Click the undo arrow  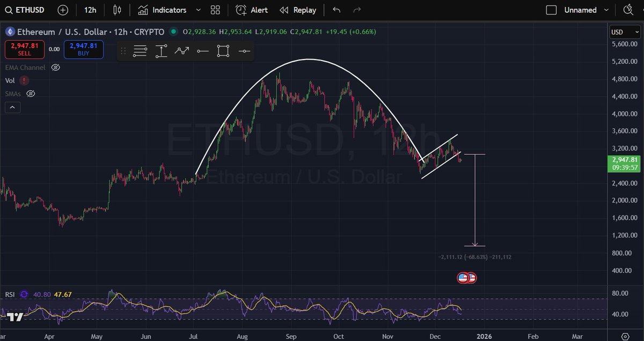336,10
